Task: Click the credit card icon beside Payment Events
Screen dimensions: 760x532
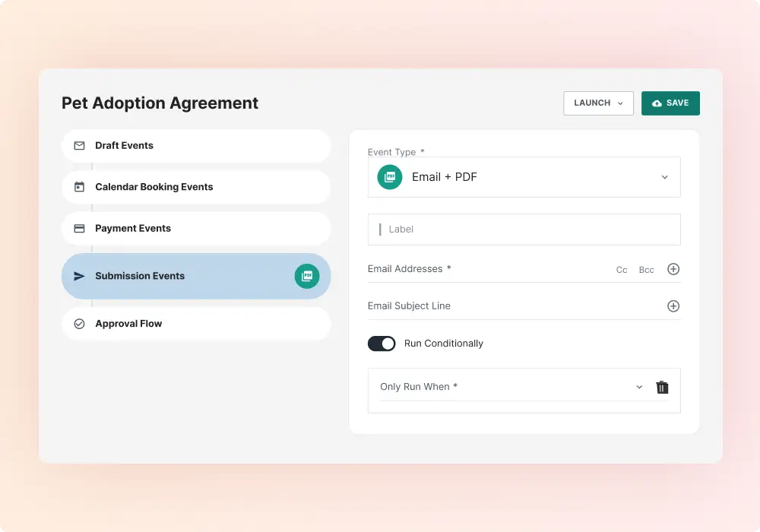Action: [x=80, y=228]
